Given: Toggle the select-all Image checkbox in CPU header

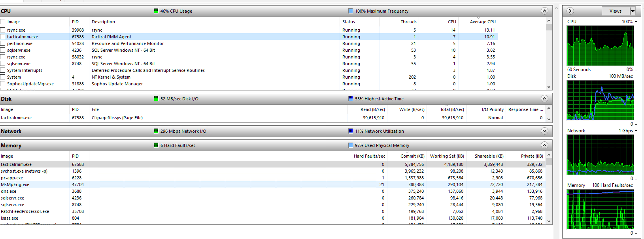Looking at the screenshot, I should pyautogui.click(x=3, y=22).
